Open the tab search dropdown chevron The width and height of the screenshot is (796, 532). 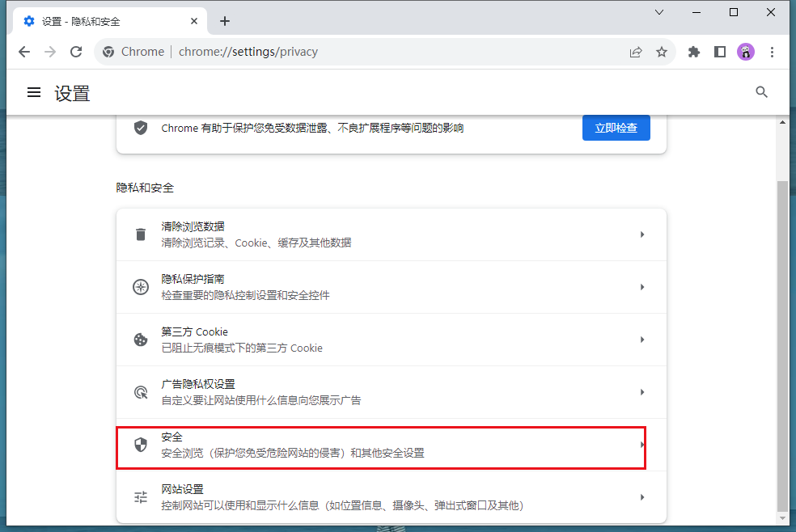(659, 12)
